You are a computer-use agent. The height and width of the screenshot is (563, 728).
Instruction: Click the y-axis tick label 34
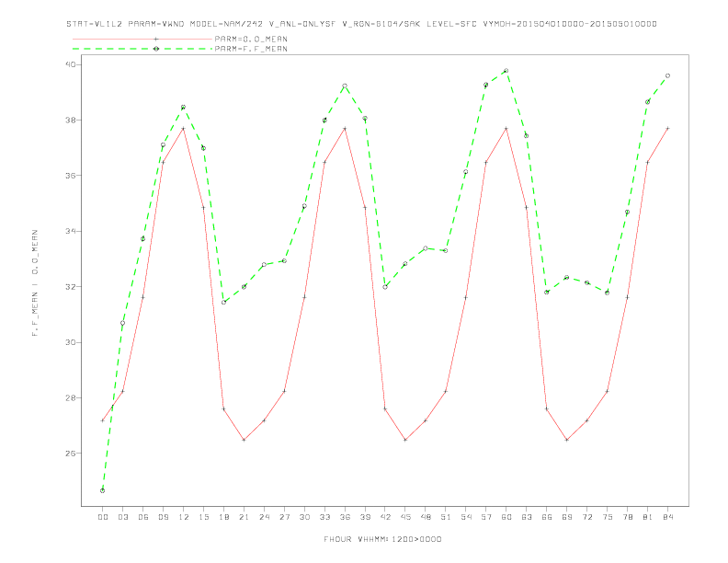point(71,231)
